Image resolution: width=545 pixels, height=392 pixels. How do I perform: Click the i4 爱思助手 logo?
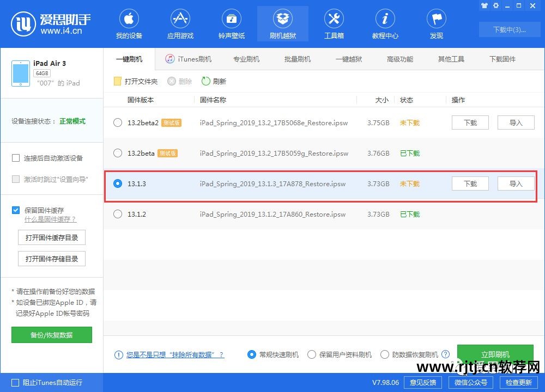51,24
